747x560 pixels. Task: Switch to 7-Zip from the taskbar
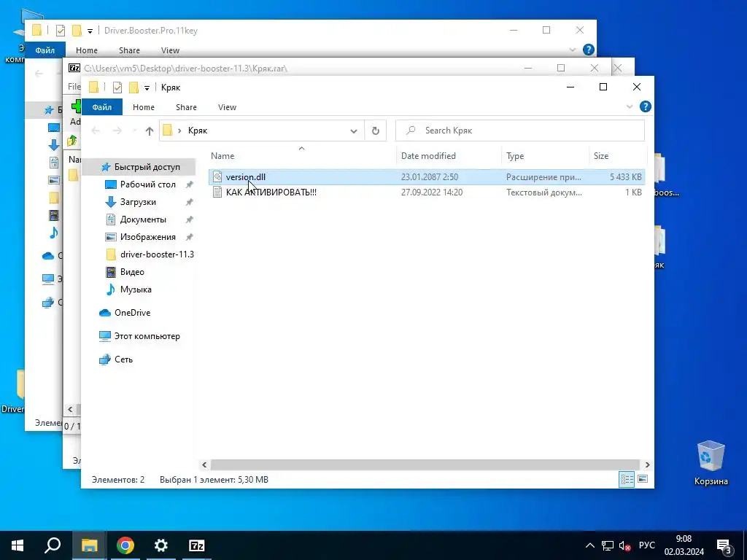click(x=197, y=545)
